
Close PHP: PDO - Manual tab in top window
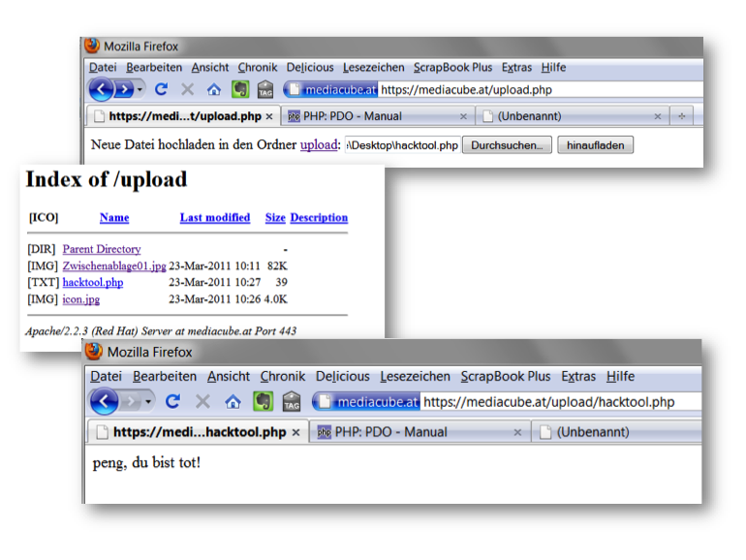[463, 116]
